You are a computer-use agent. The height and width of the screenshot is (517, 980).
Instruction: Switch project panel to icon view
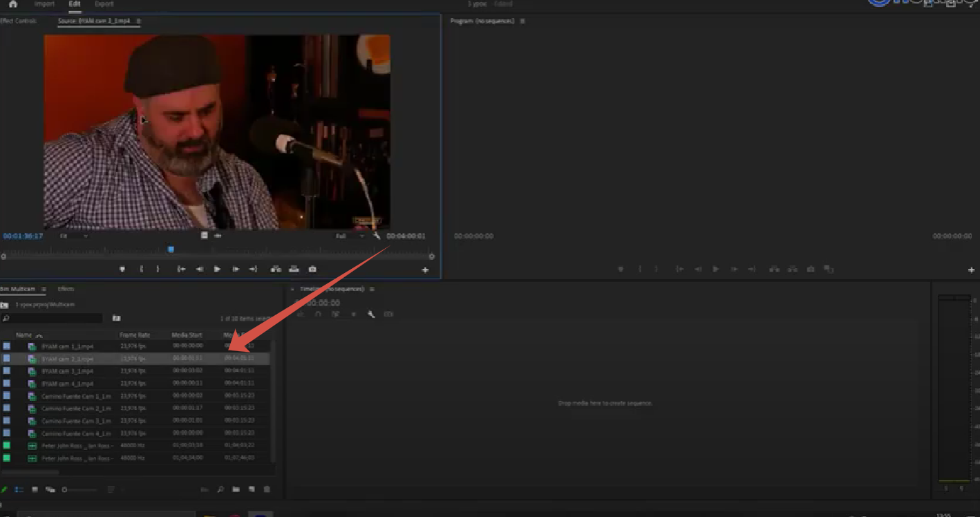coord(35,489)
